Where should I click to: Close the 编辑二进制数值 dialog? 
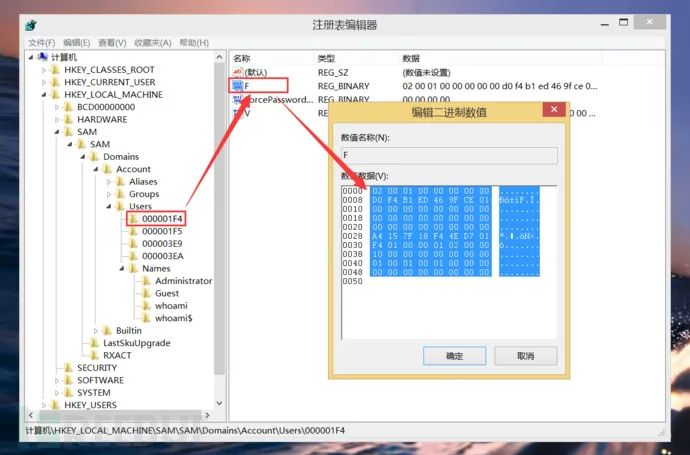point(554,109)
